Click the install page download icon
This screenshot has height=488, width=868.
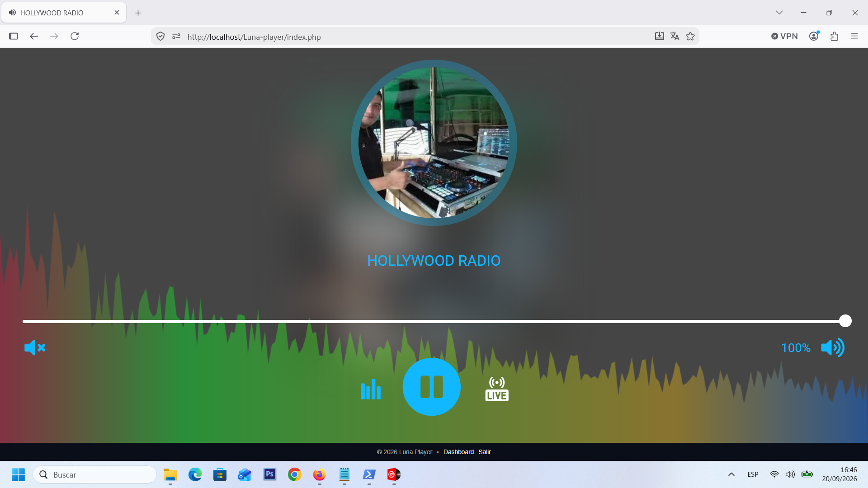[x=660, y=36]
